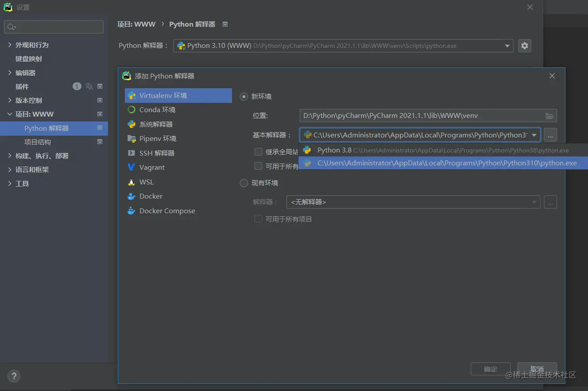Expand the 版本控制 settings node

(x=10, y=100)
